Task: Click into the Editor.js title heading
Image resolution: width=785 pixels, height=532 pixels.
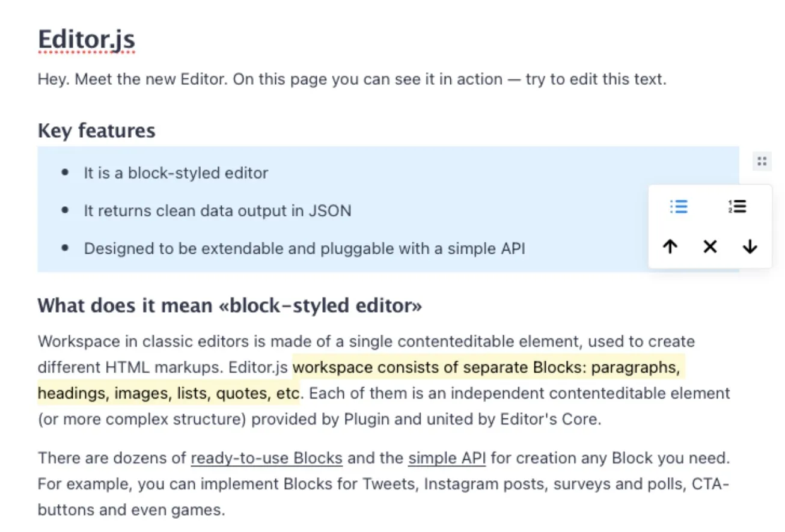Action: (x=87, y=40)
